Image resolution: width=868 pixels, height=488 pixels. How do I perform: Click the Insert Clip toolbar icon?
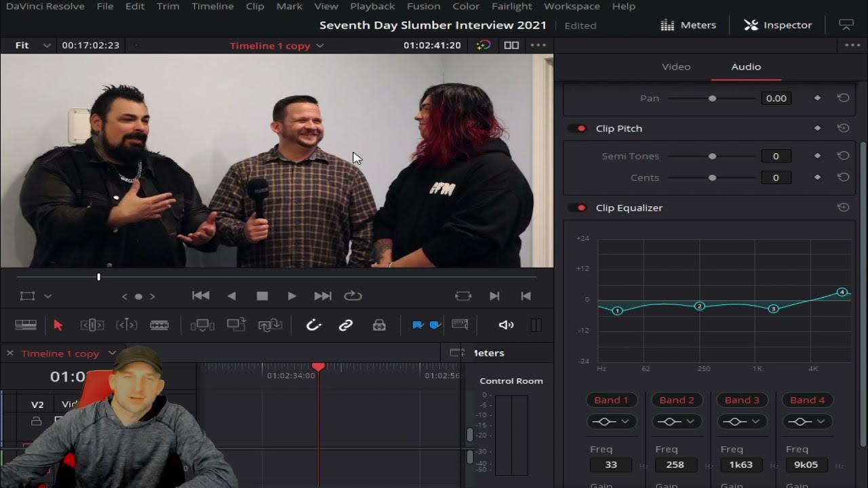pyautogui.click(x=202, y=325)
